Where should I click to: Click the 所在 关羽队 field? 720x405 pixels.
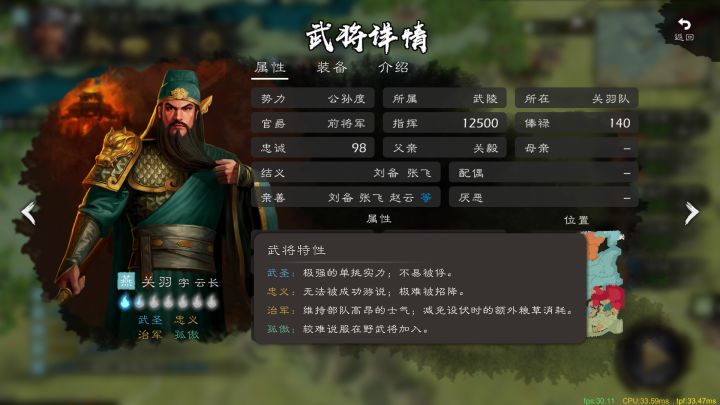tap(576, 98)
